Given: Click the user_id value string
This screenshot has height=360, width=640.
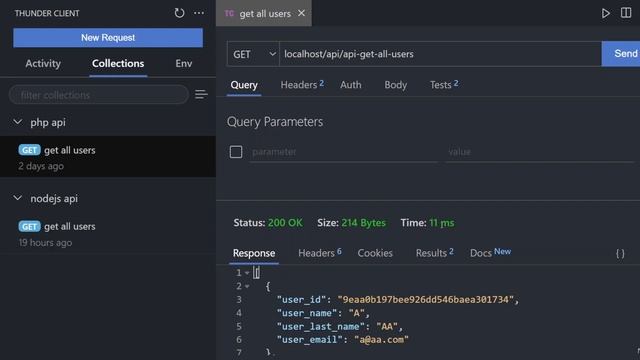Looking at the screenshot, I should [425, 300].
